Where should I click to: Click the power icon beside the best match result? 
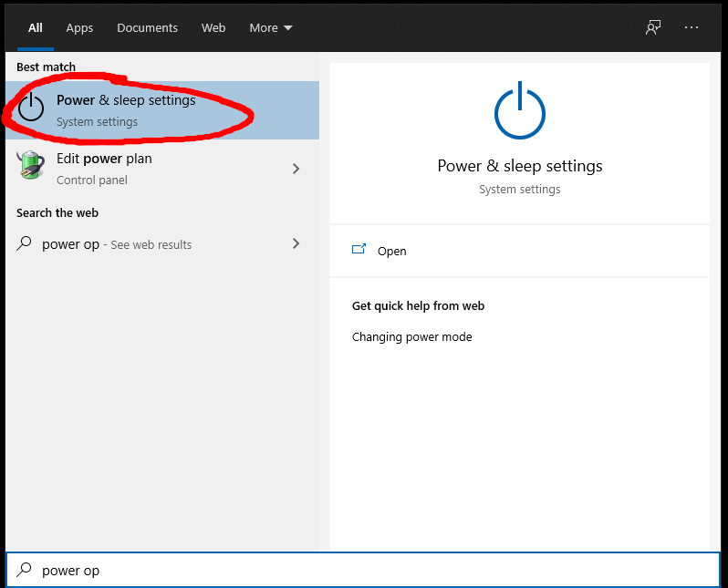(31, 108)
